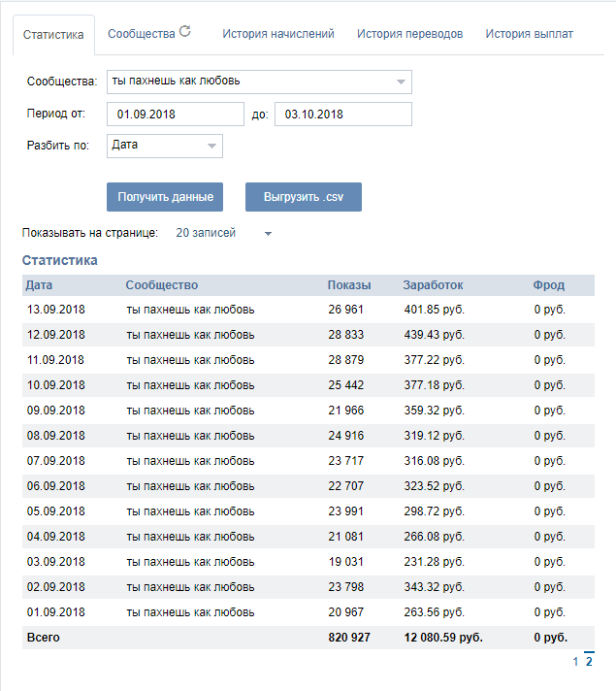Sort by the Дата column header
This screenshot has height=691, width=616.
pos(40,285)
